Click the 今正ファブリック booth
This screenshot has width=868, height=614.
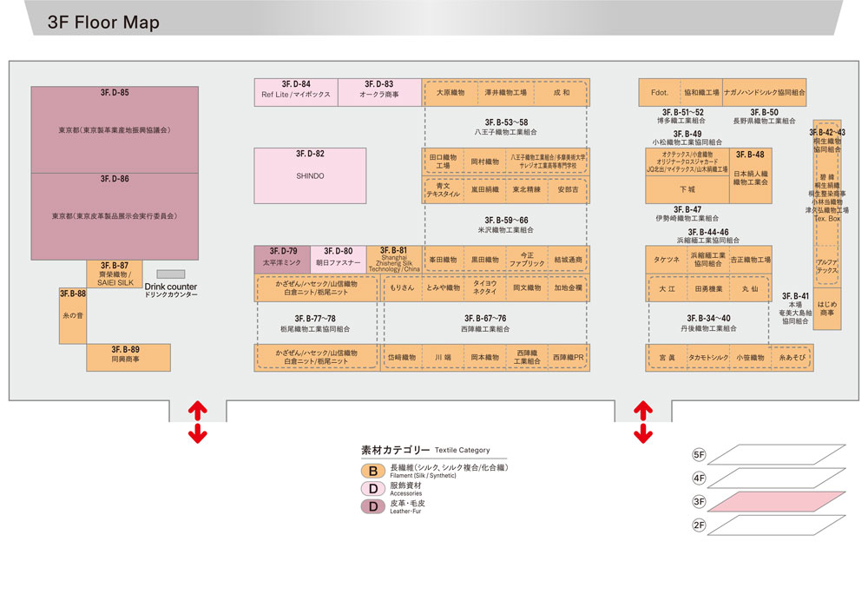(527, 260)
